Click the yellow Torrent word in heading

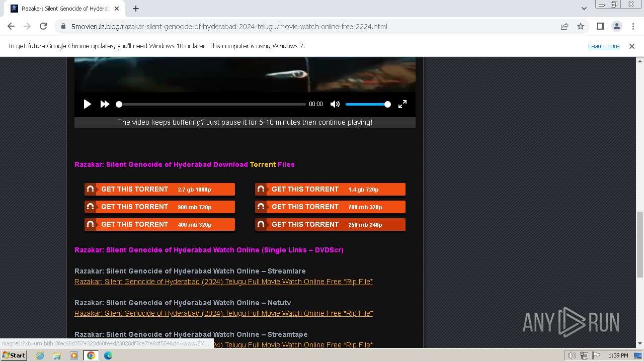click(263, 164)
